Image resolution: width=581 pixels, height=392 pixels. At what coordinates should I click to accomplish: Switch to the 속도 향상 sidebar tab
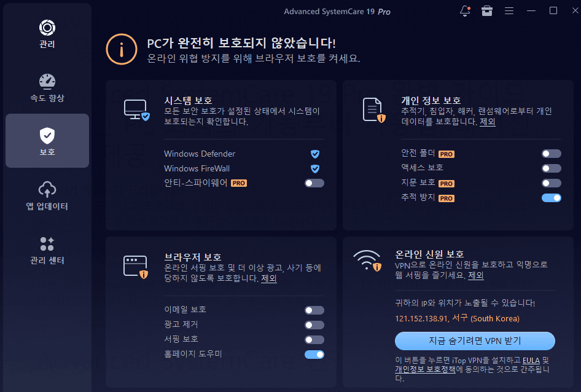47,88
